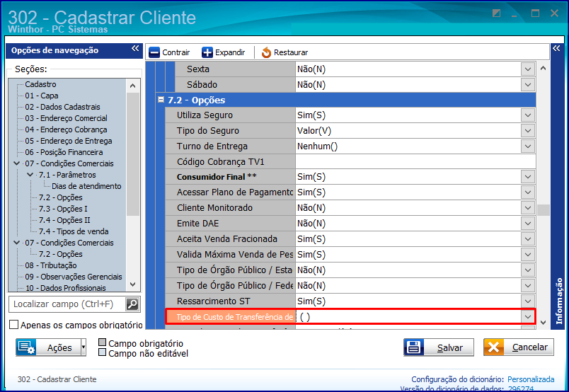Select Cadastro in sections tree
The height and width of the screenshot is (392, 569).
40,84
